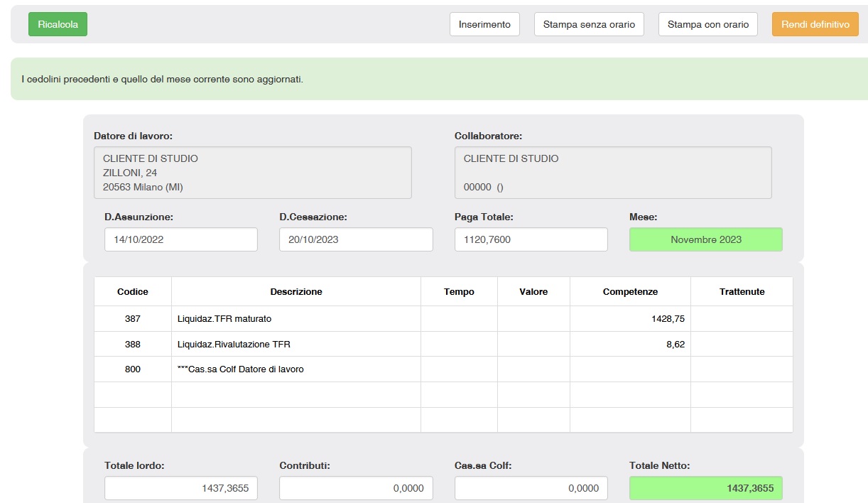868x503 pixels.
Task: Click the green Totale Netto field
Action: [x=705, y=488]
